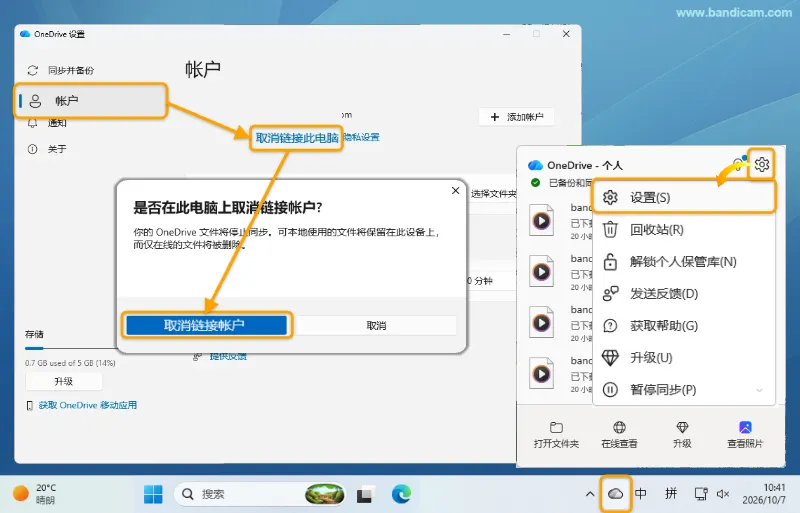Click the 选择文件夹 button behind dialog

[493, 193]
